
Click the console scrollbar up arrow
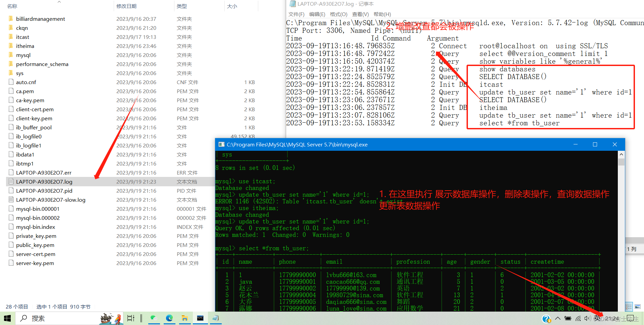pyautogui.click(x=621, y=154)
